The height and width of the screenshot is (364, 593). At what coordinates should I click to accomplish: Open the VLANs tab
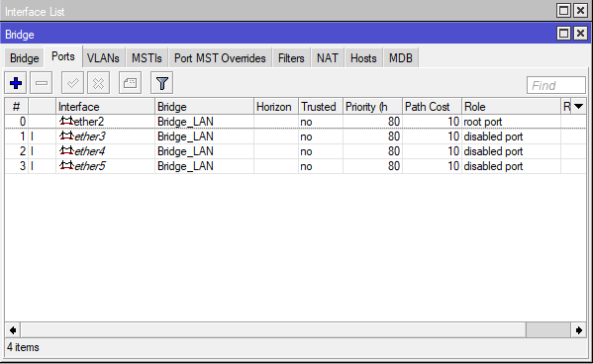(103, 58)
